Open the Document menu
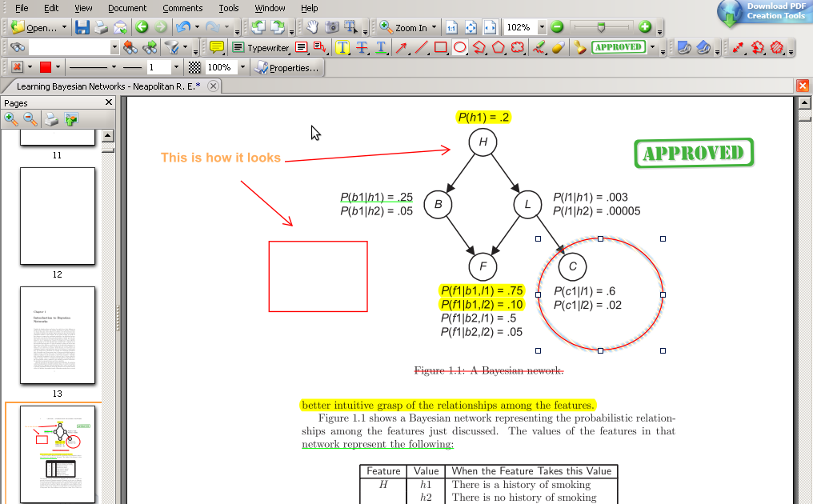This screenshot has width=813, height=504. pyautogui.click(x=127, y=8)
